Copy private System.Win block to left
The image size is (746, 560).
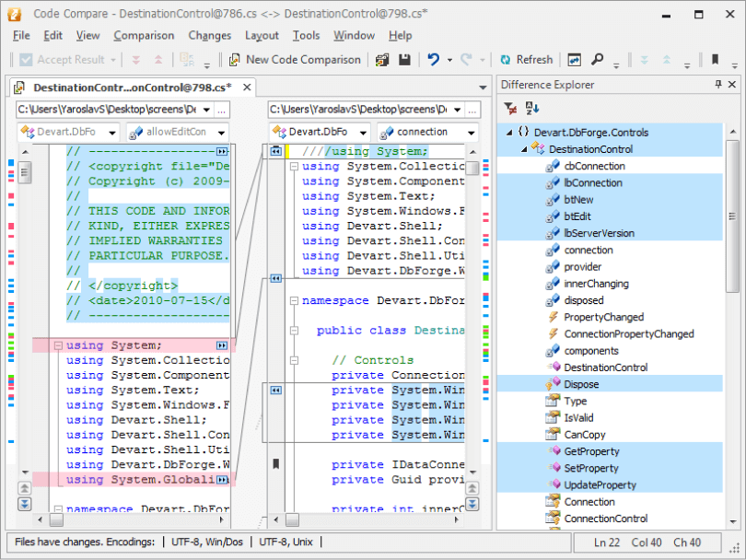tap(276, 391)
